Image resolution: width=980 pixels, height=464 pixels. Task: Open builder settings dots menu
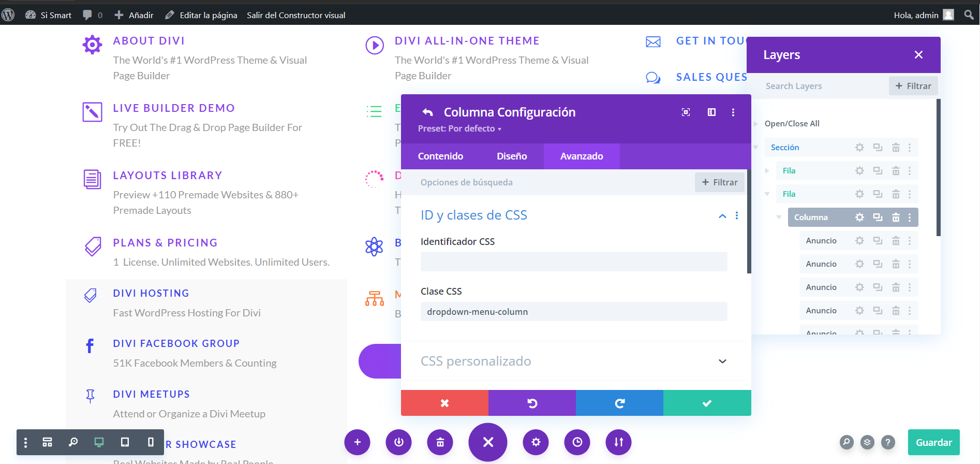point(25,442)
